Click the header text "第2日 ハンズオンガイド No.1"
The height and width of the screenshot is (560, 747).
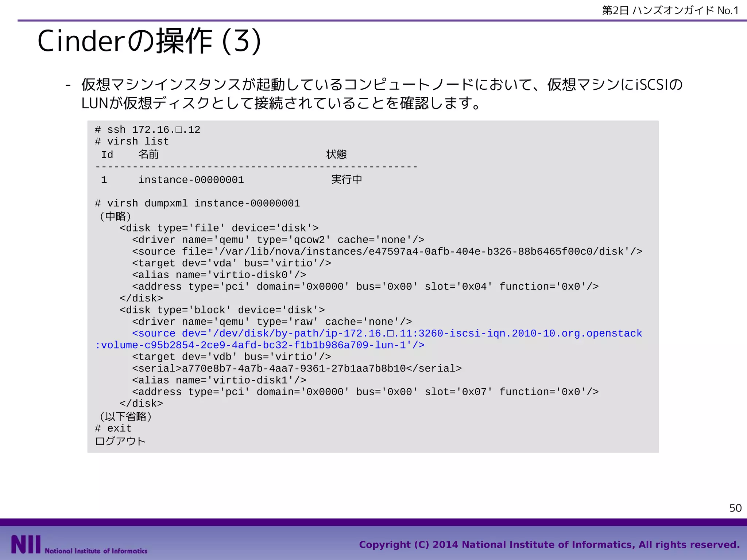coord(670,11)
